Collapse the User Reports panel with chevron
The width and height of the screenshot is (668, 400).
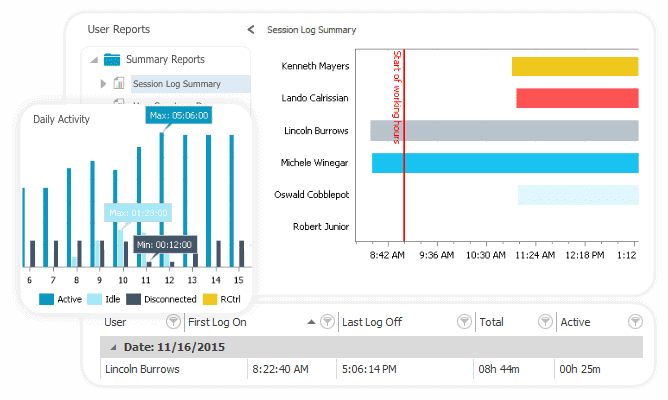[x=250, y=30]
